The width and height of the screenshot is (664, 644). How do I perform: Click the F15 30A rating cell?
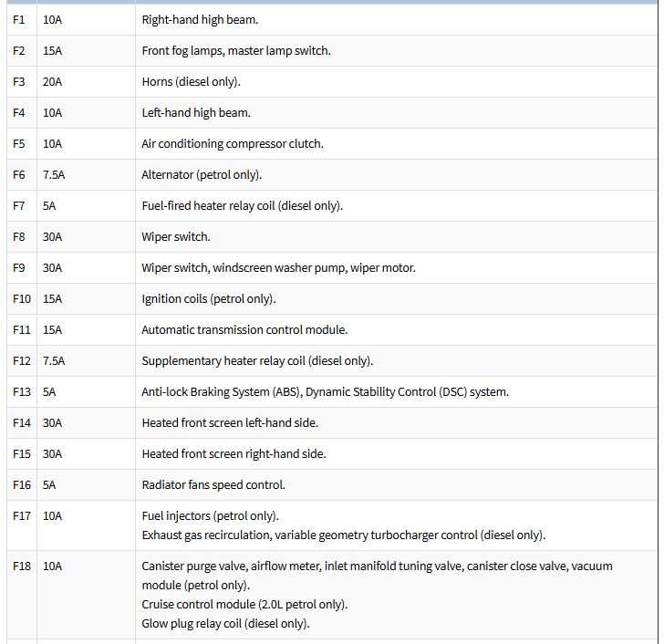point(52,453)
